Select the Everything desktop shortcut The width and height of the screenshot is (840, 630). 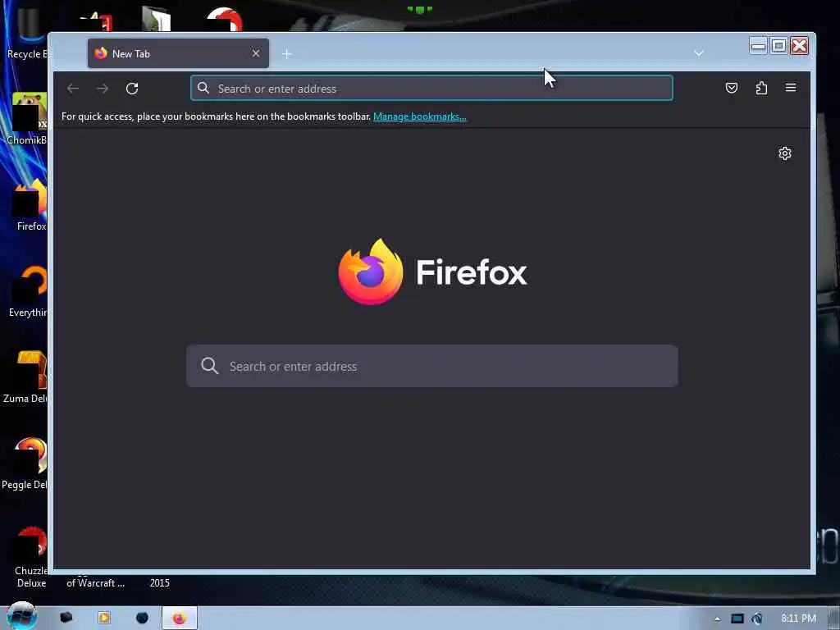28,291
